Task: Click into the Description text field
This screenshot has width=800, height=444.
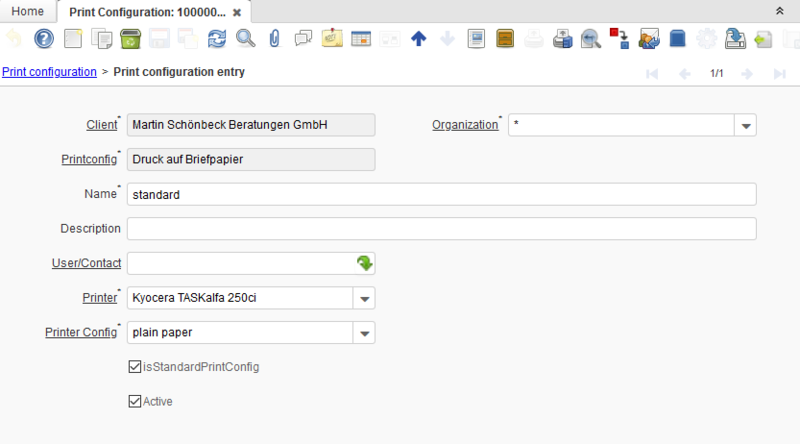Action: click(x=441, y=229)
